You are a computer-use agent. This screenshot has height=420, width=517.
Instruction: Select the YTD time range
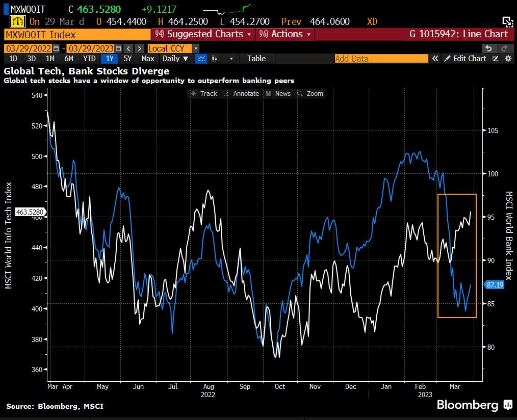[x=89, y=59]
